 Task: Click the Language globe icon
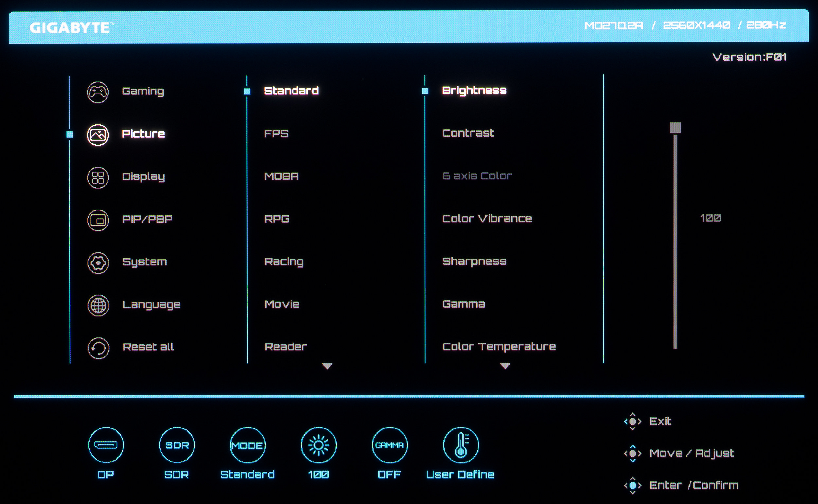tap(98, 305)
